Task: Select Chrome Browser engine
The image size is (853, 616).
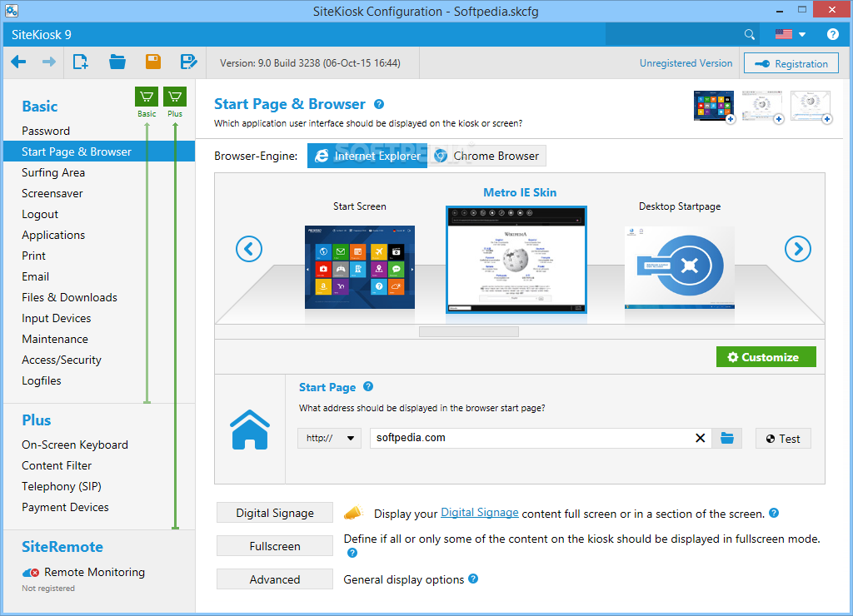Action: [x=486, y=156]
